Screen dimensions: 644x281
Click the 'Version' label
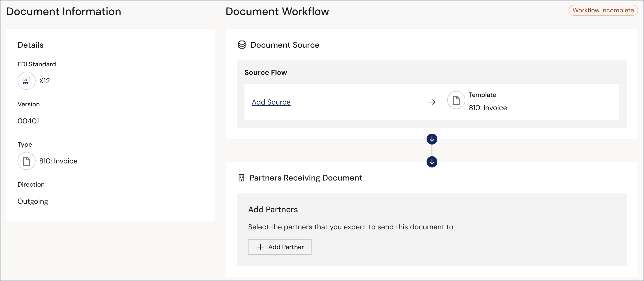(29, 104)
